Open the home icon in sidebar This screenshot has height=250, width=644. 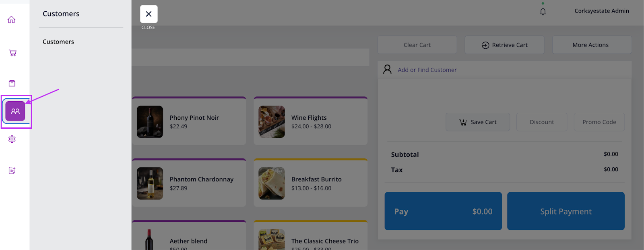[x=12, y=20]
